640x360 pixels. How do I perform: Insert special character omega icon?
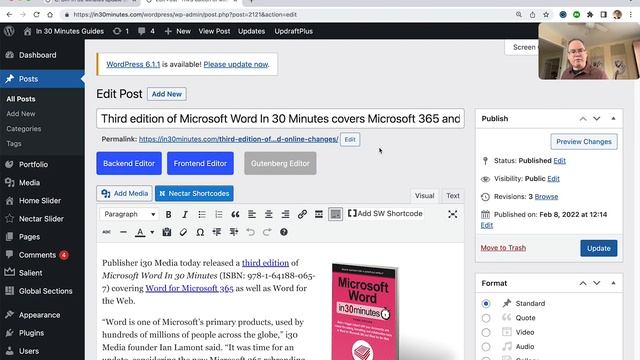point(200,232)
